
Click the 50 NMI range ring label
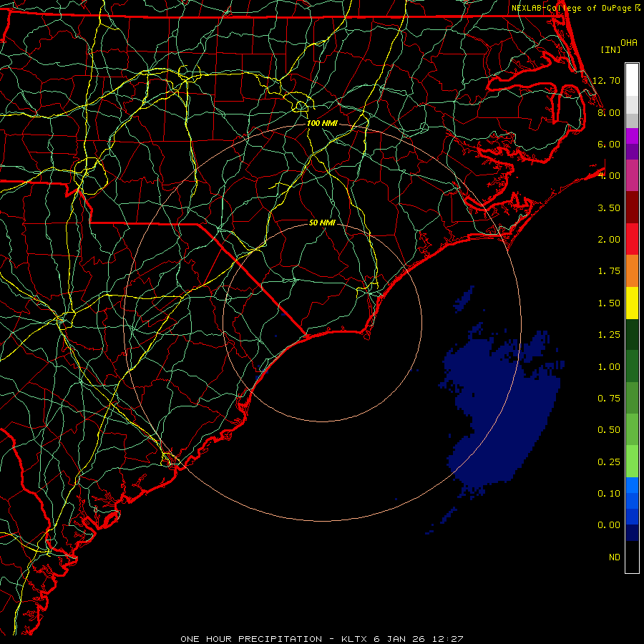tap(322, 223)
